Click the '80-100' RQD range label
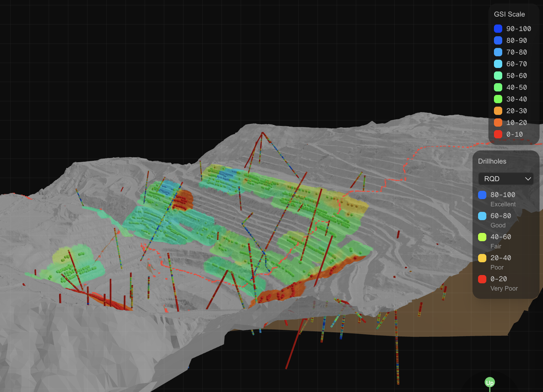 [x=503, y=195]
